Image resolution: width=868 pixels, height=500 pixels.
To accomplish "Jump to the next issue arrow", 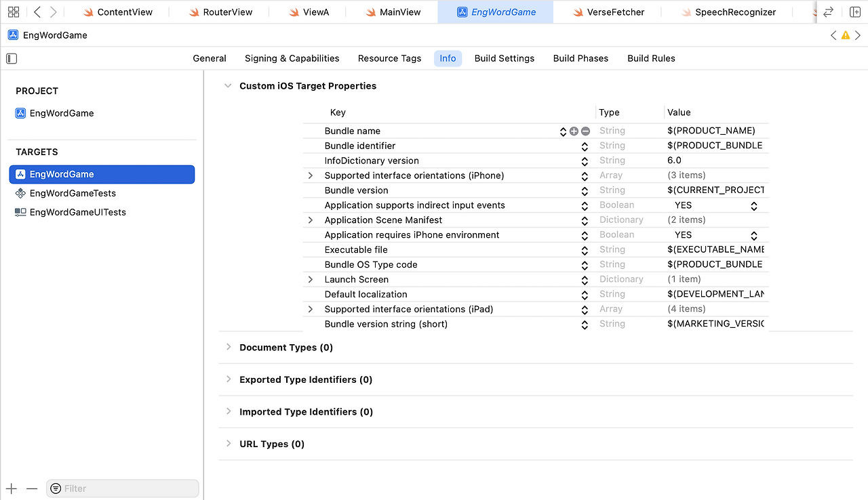I will [858, 35].
